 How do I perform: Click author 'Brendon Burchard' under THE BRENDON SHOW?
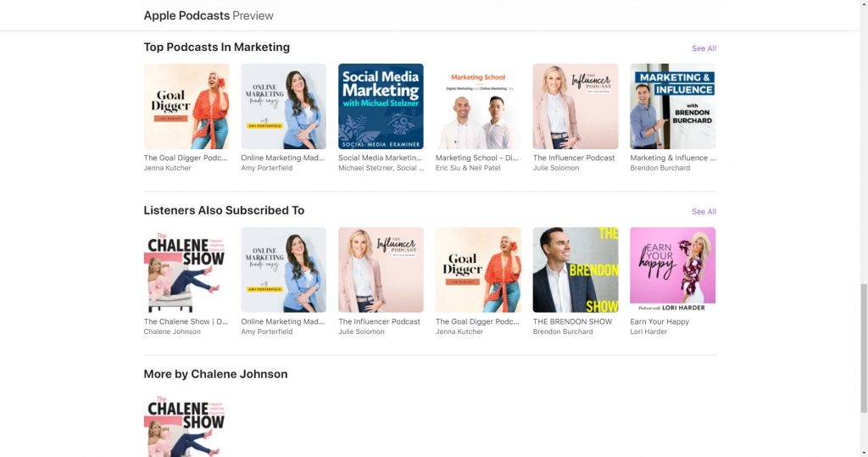point(563,332)
